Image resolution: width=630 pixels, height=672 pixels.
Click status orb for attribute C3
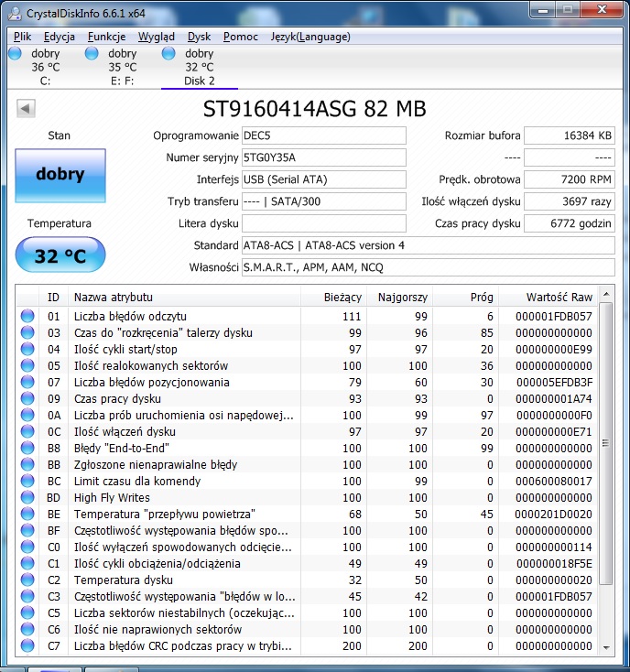(x=27, y=597)
